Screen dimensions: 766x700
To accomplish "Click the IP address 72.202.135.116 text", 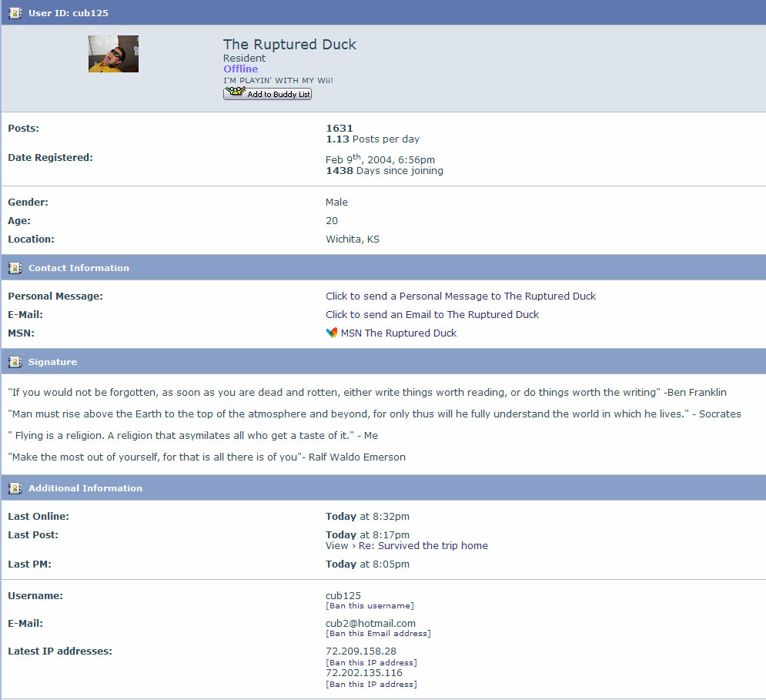I will (x=364, y=673).
